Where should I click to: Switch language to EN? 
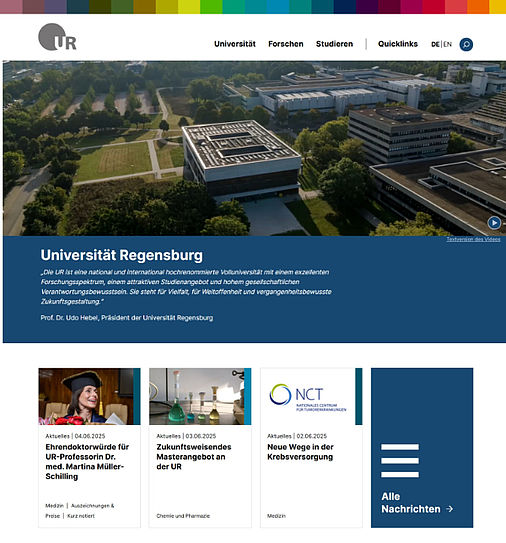coord(447,44)
